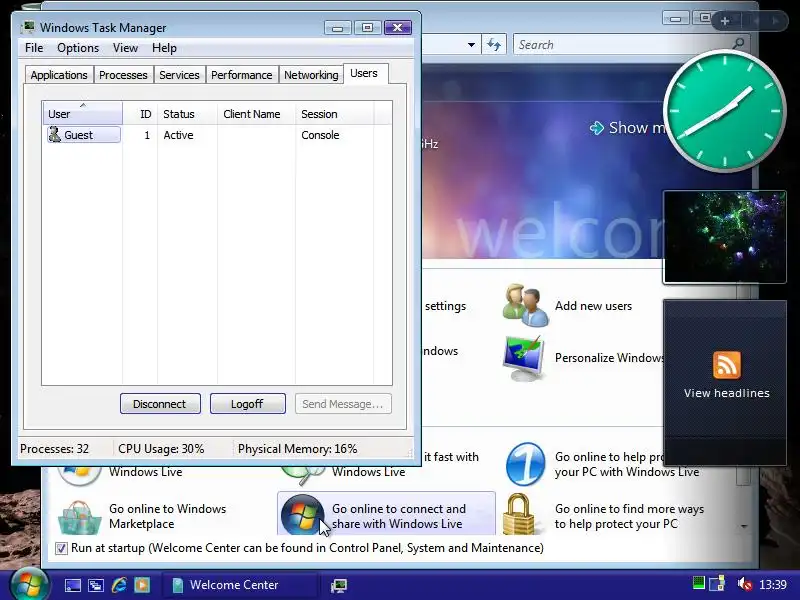Image resolution: width=800 pixels, height=600 pixels.
Task: Click the search magnifier icon
Action: [x=738, y=44]
